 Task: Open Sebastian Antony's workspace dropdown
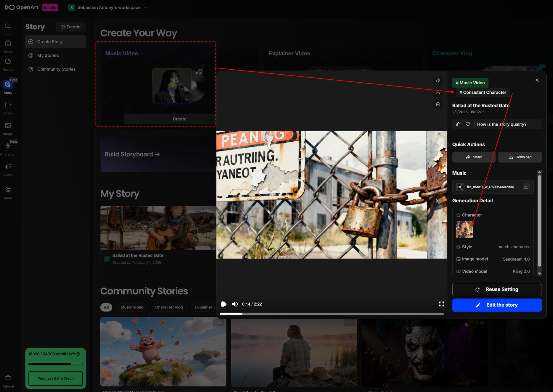click(x=108, y=7)
